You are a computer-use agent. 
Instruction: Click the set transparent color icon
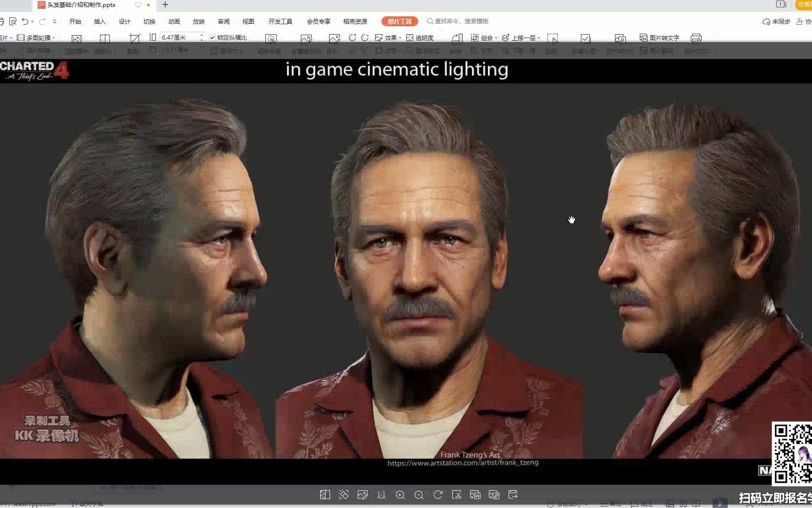point(306,39)
